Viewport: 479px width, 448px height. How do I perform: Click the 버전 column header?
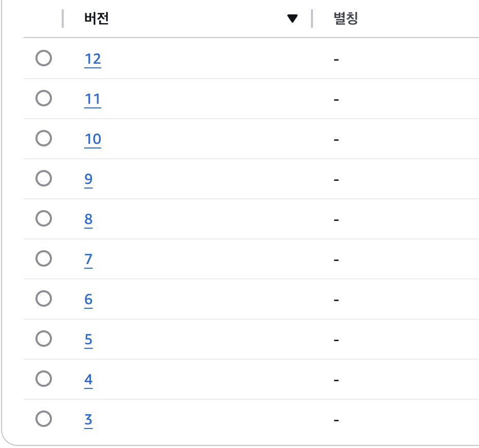click(x=97, y=19)
